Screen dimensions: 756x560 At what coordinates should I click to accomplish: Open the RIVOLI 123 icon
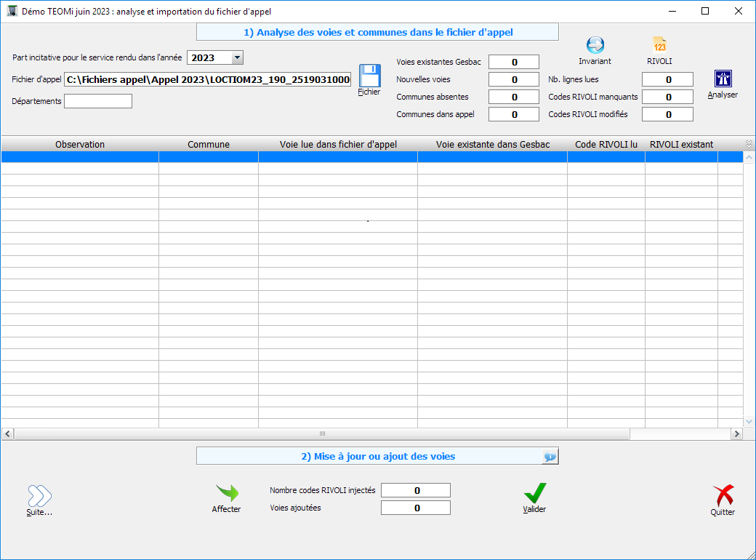pyautogui.click(x=659, y=46)
